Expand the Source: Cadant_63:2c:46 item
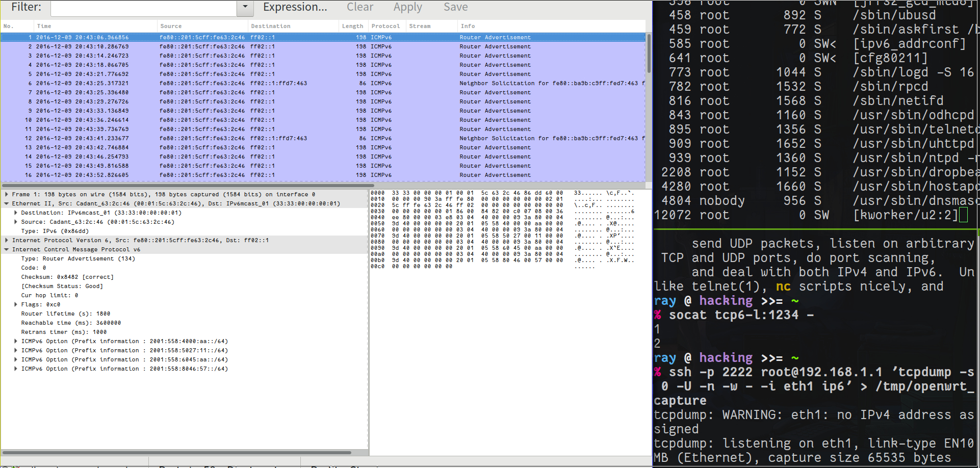This screenshot has height=468, width=980. click(x=15, y=222)
